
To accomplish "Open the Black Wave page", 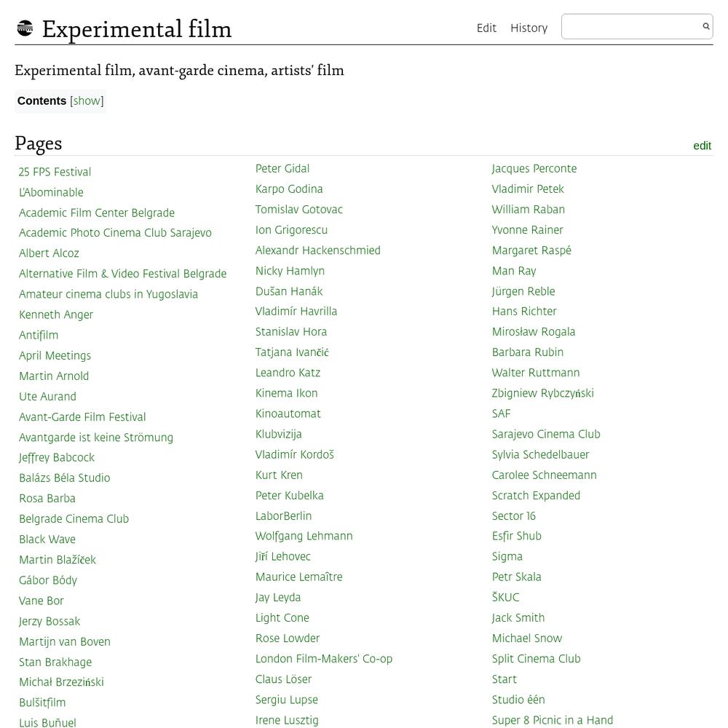I will click(47, 539).
